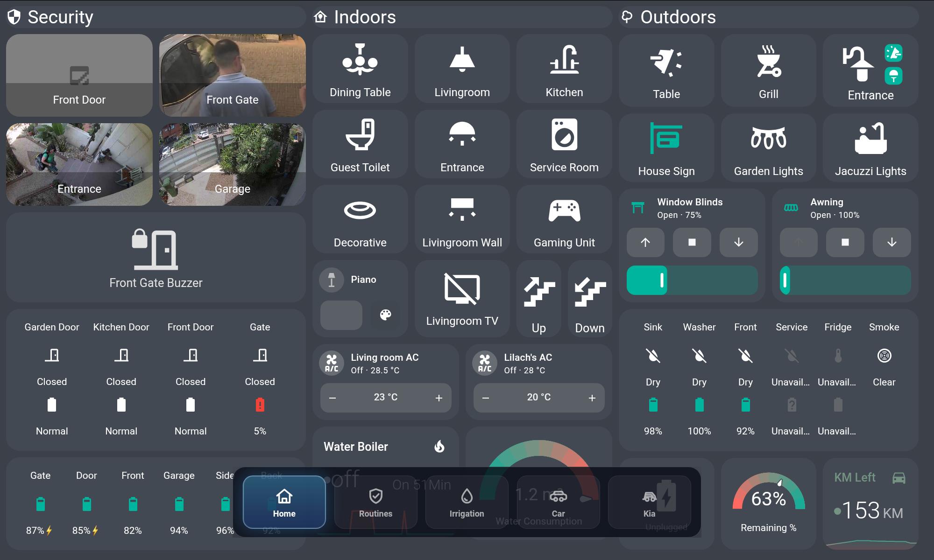Open the Piano lamp color palette
The width and height of the screenshot is (934, 560).
[x=385, y=315]
